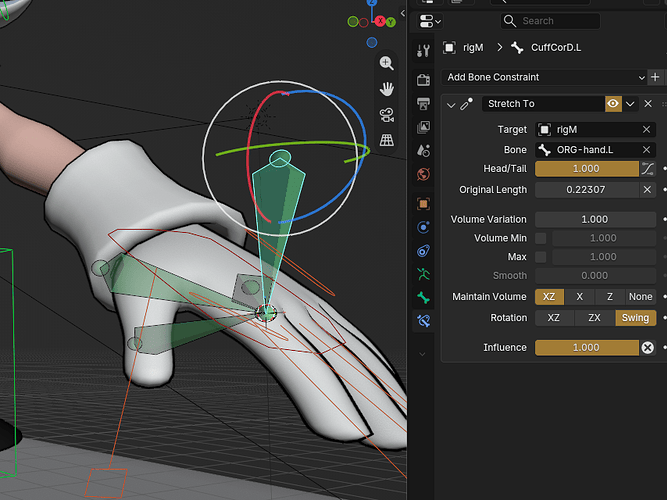Open the Stretch To extras dropdown arrow
Viewport: 667px width, 500px height.
coord(630,104)
